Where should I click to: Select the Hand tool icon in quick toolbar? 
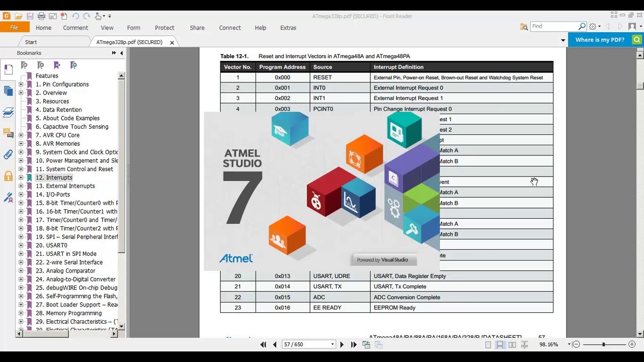click(x=99, y=16)
